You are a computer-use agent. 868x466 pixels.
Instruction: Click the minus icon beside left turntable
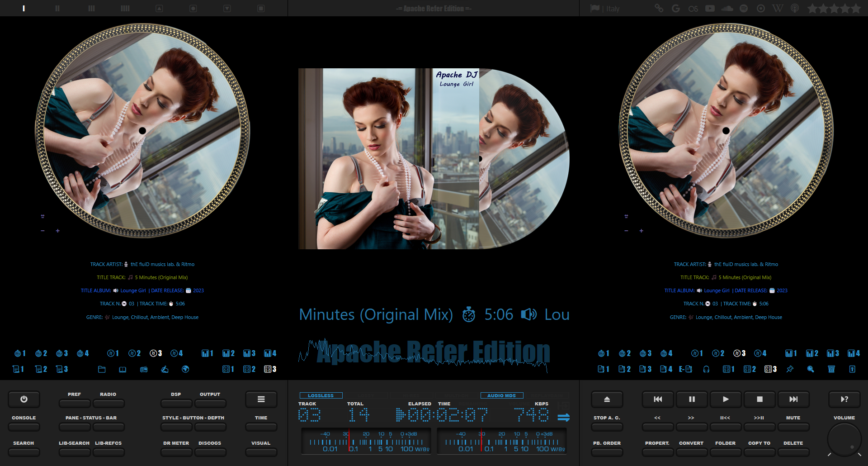click(42, 231)
